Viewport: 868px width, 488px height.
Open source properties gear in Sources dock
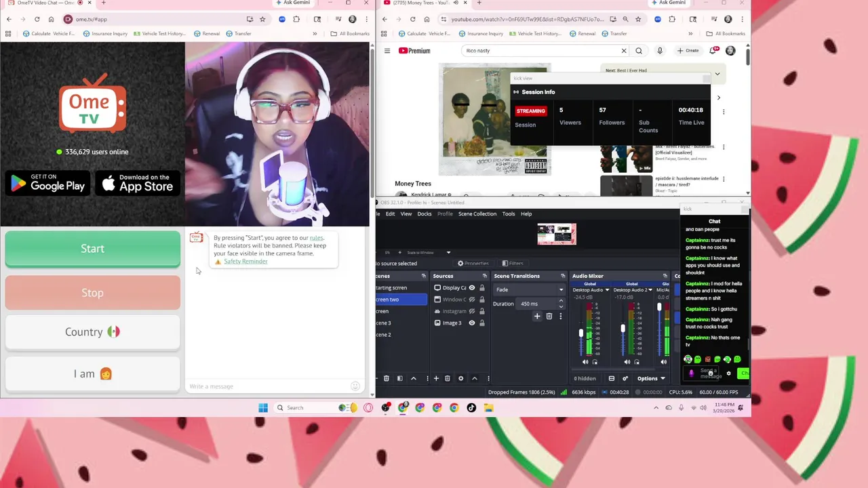[461, 379]
